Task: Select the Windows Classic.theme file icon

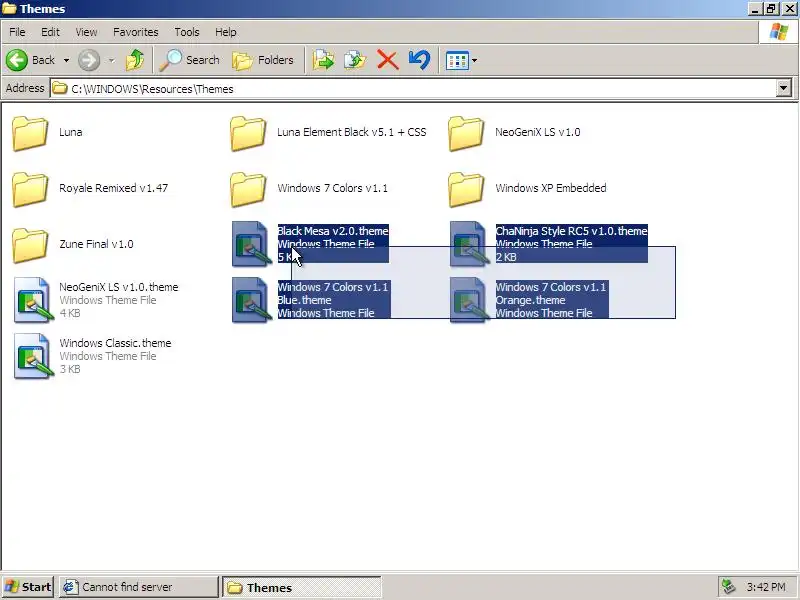Action: 33,356
